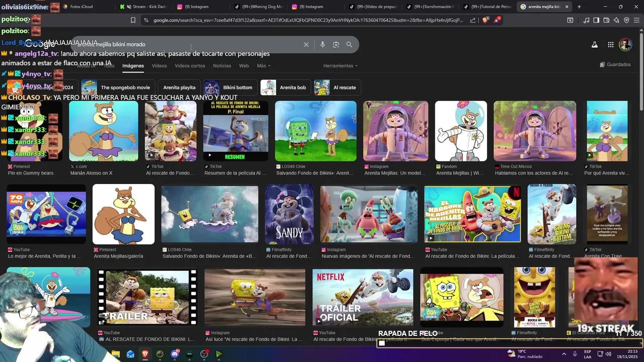The height and width of the screenshot is (362, 644).
Task: View site information next to the URL
Action: 146,20
